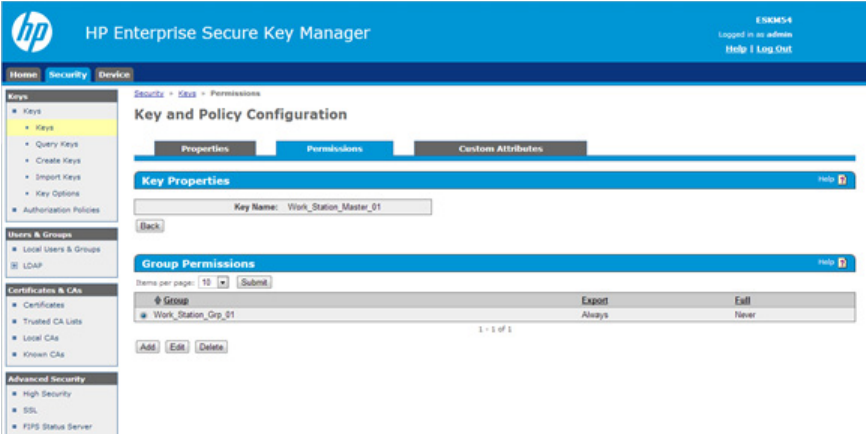Open Import Keys in sidebar
The image size is (867, 435).
coord(58,177)
